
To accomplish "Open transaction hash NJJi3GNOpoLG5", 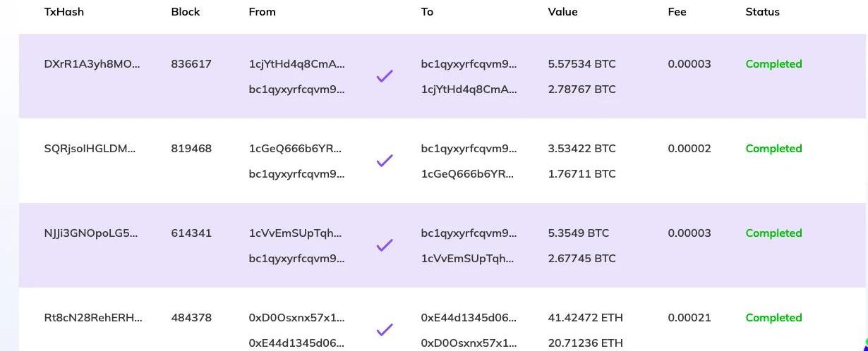I will (90, 233).
